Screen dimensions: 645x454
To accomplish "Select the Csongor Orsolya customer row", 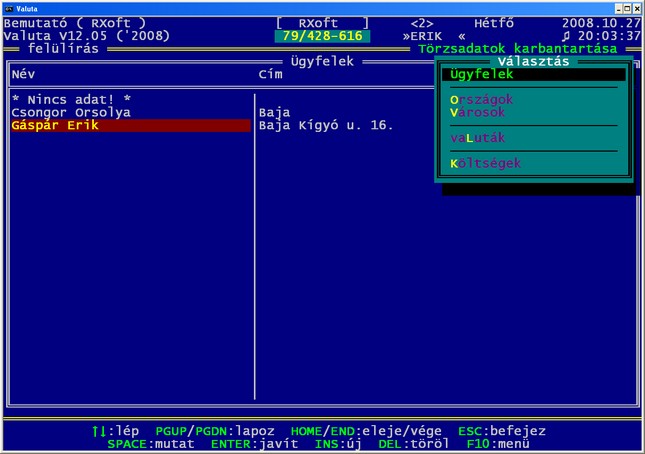I will pyautogui.click(x=70, y=113).
